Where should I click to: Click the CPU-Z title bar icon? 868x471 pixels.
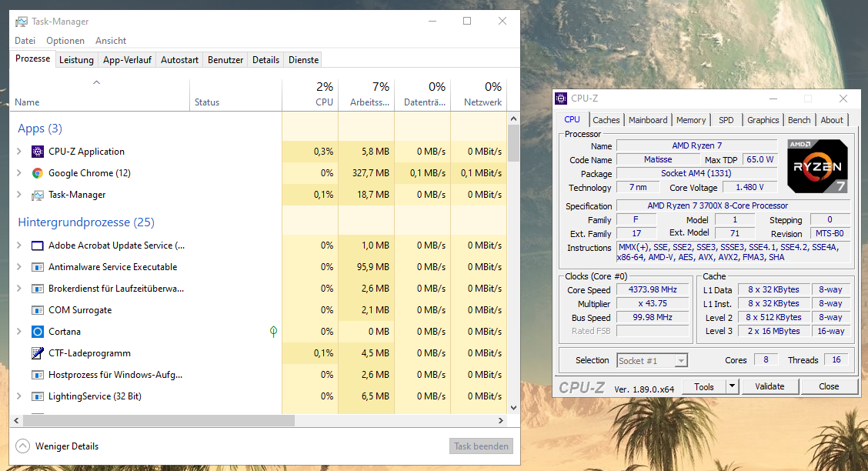pos(561,99)
